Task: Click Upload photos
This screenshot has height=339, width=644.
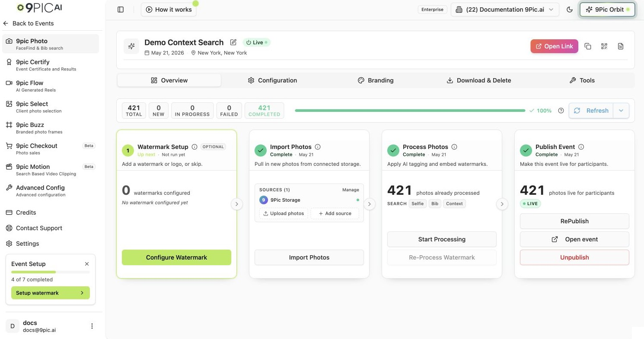Action: pyautogui.click(x=283, y=213)
